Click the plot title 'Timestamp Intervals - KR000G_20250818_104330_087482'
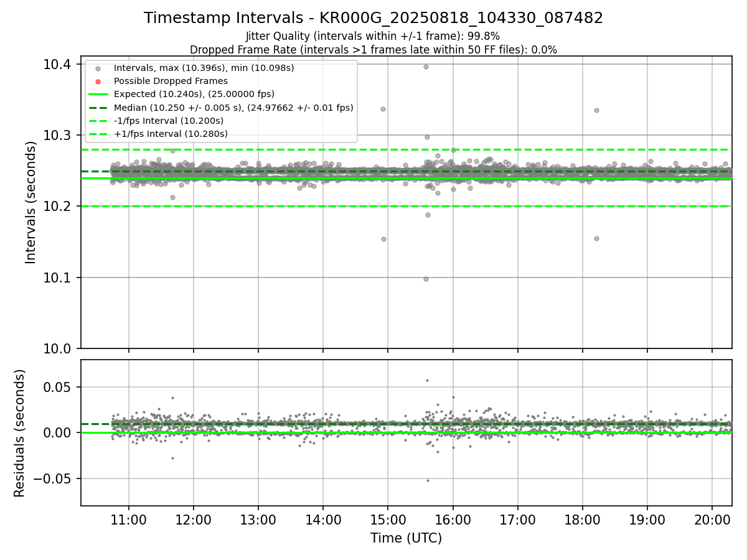 tap(374, 18)
